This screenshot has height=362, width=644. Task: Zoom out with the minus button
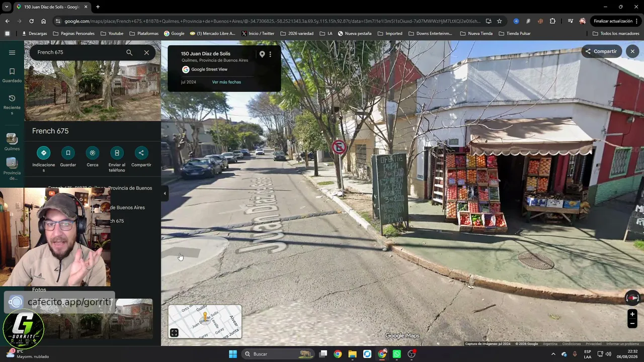tap(632, 324)
